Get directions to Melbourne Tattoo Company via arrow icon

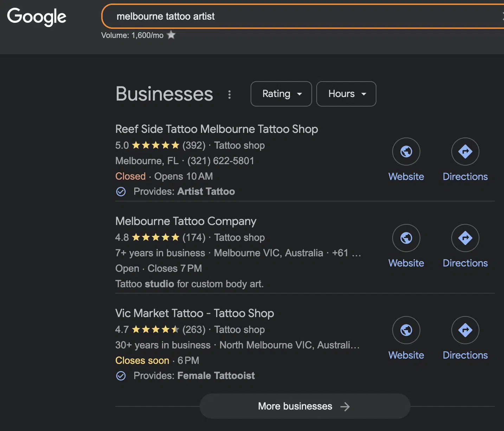(x=465, y=238)
